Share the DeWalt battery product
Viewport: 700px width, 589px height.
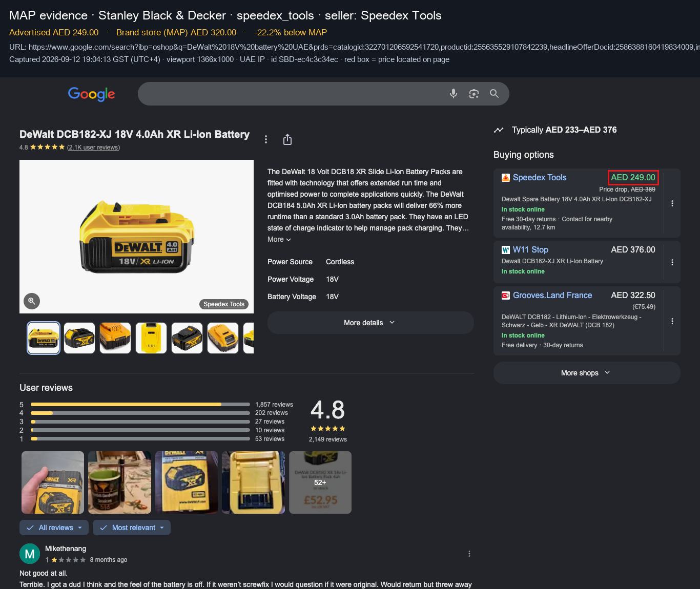click(287, 139)
